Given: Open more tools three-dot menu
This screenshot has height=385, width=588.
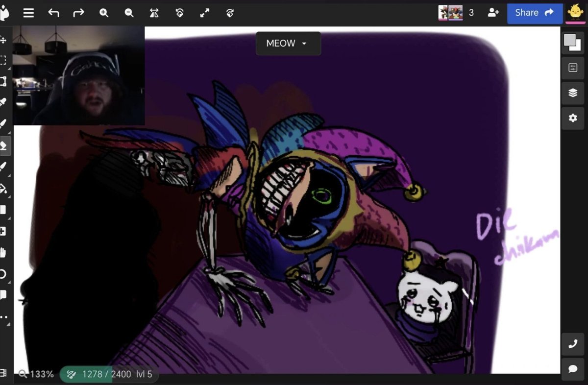Looking at the screenshot, I should pyautogui.click(x=4, y=317).
